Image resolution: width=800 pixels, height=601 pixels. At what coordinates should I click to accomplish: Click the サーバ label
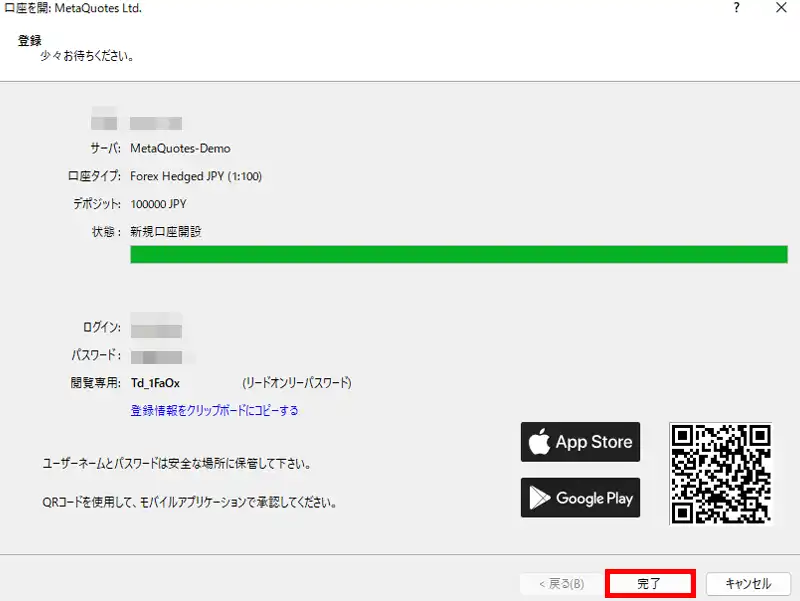[106, 148]
